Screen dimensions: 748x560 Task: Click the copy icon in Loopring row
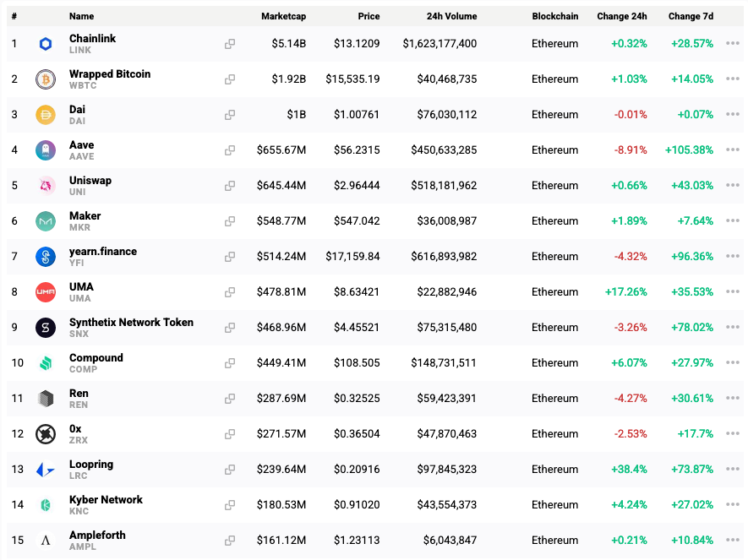click(x=230, y=470)
